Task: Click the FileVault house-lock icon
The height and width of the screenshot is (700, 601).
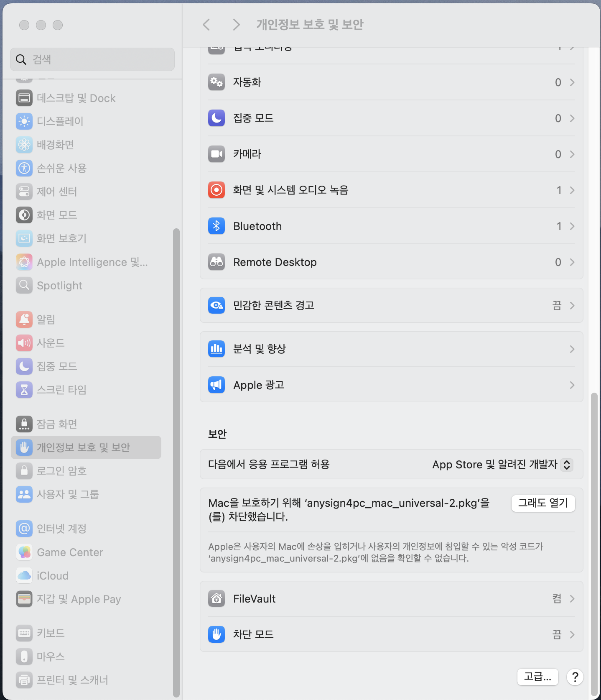Action: click(x=216, y=599)
